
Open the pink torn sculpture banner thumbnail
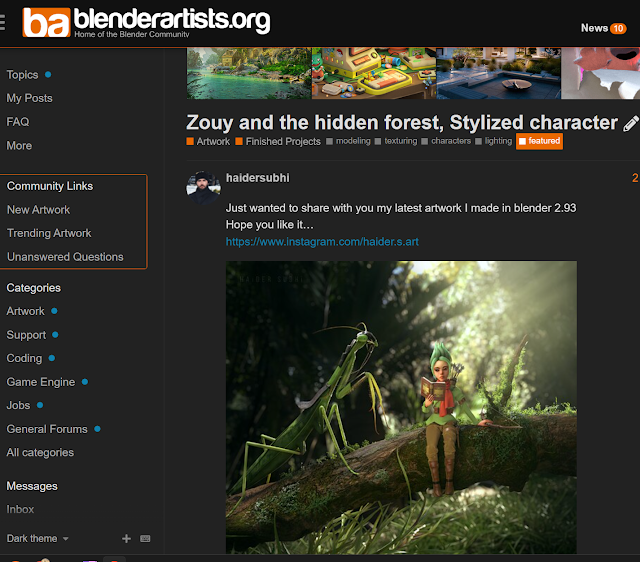(600, 73)
